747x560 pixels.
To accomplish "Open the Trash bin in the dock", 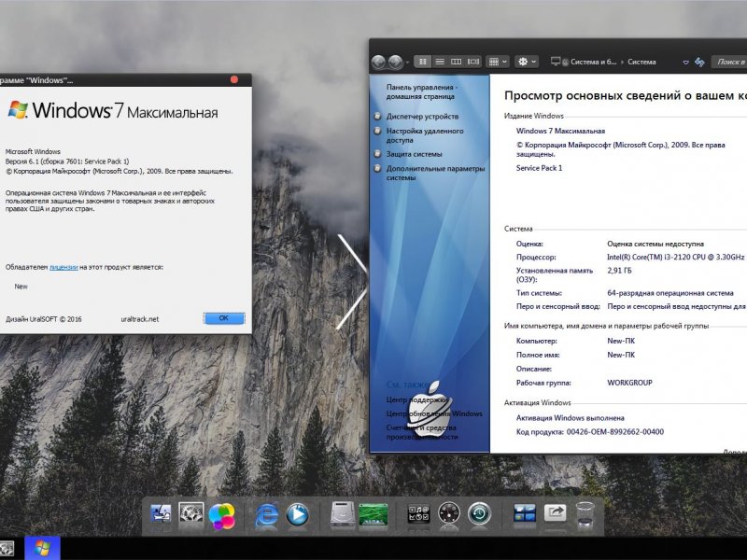I will [x=585, y=515].
